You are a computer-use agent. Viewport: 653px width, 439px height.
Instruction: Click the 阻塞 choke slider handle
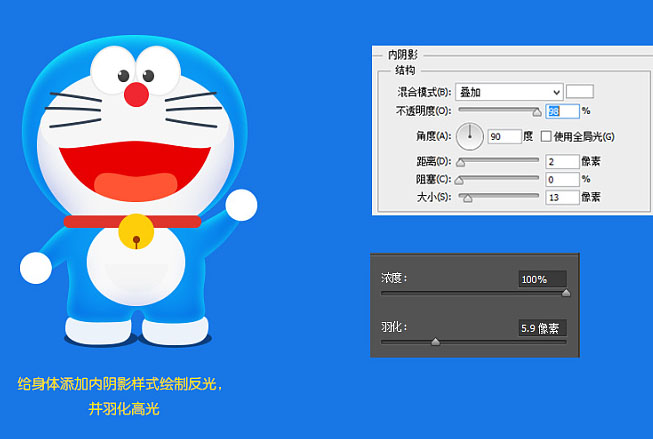click(x=459, y=180)
